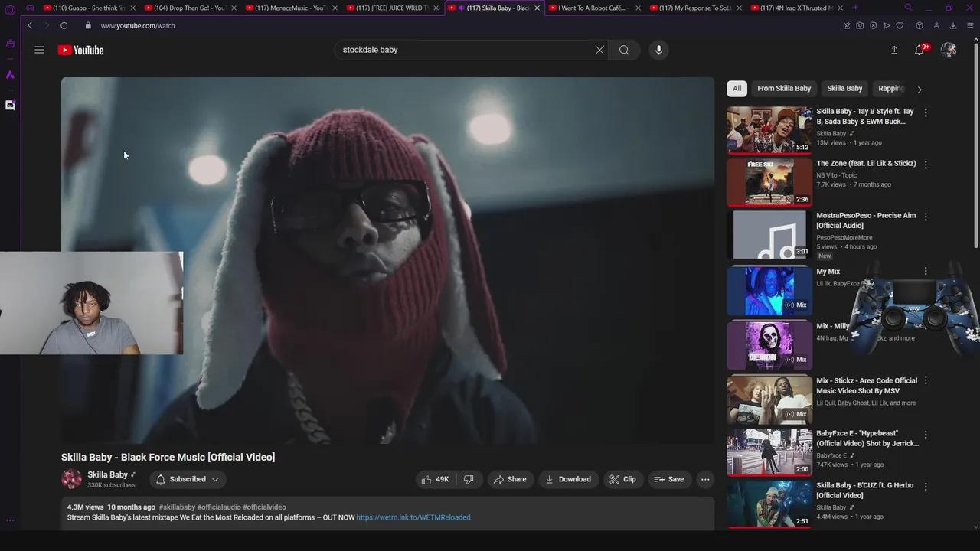The height and width of the screenshot is (551, 980).
Task: Dislike the Black Force Music video
Action: (469, 479)
